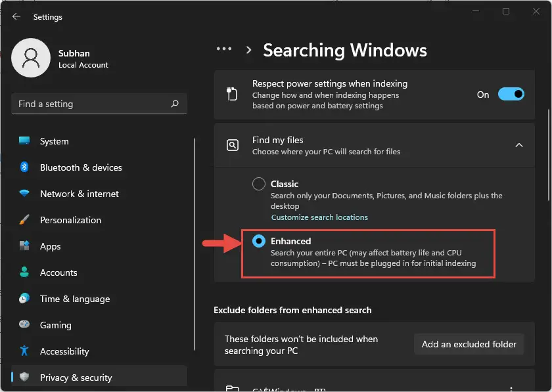The height and width of the screenshot is (392, 552).
Task: Open Bluetooth & devices category
Action: pos(81,167)
